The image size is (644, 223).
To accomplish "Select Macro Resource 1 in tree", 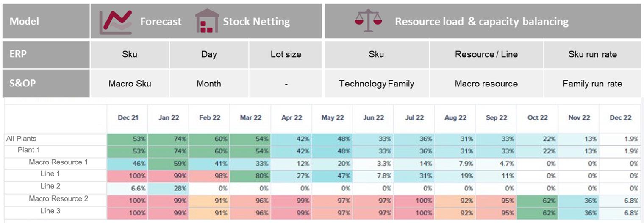I will [x=58, y=162].
